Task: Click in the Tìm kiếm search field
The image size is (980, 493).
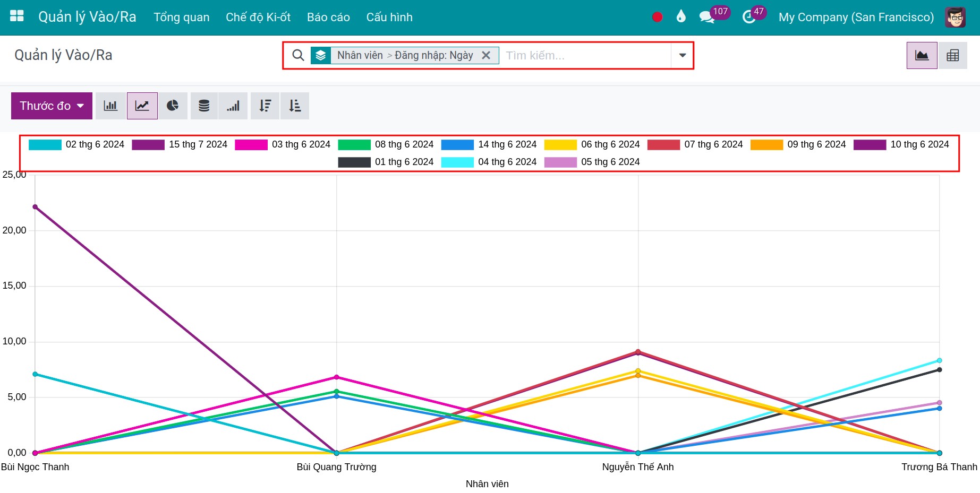Action: 587,55
